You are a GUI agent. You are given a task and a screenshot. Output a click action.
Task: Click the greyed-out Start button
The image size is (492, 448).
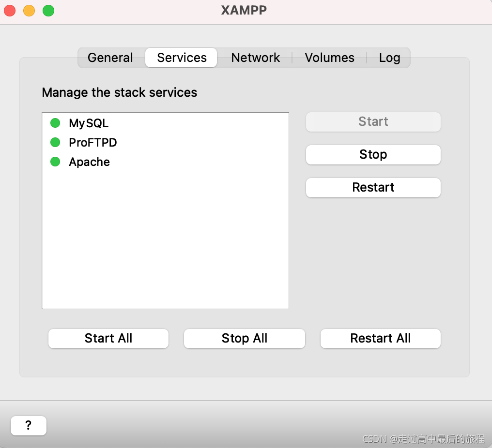pos(373,121)
